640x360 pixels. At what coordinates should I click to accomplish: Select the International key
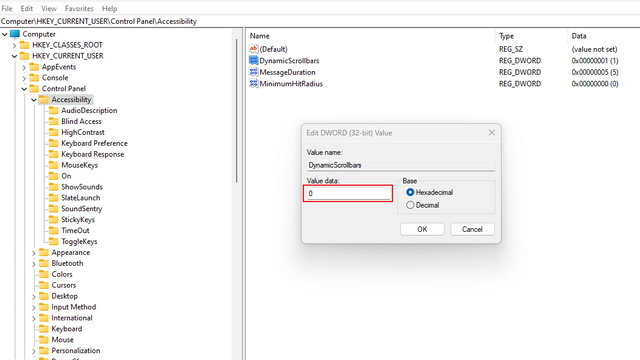point(72,318)
